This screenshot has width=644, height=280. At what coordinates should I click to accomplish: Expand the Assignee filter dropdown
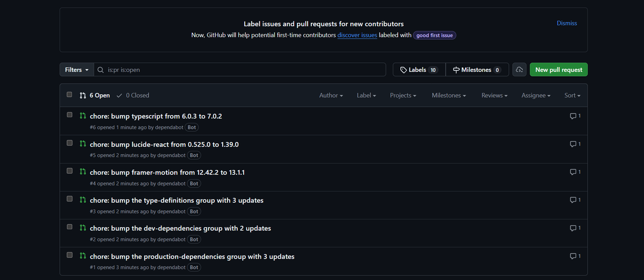point(536,95)
